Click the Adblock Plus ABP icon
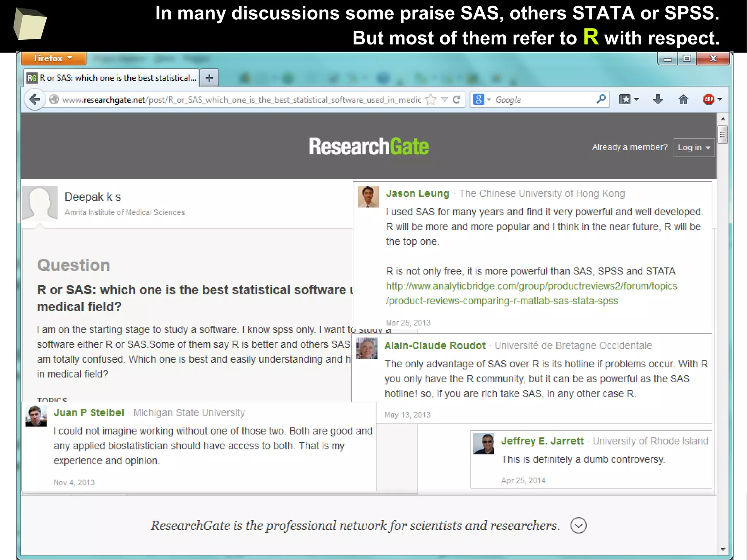This screenshot has width=747, height=560. [x=709, y=99]
